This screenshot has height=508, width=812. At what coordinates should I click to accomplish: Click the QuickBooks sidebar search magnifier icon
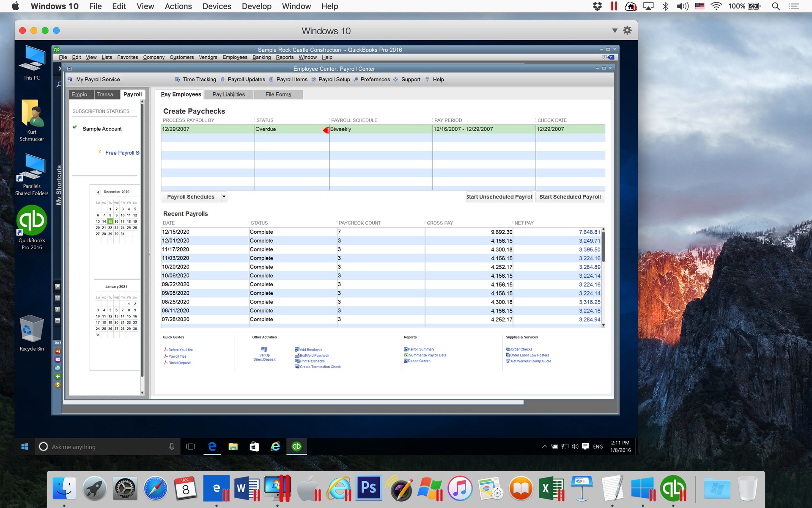point(59,84)
